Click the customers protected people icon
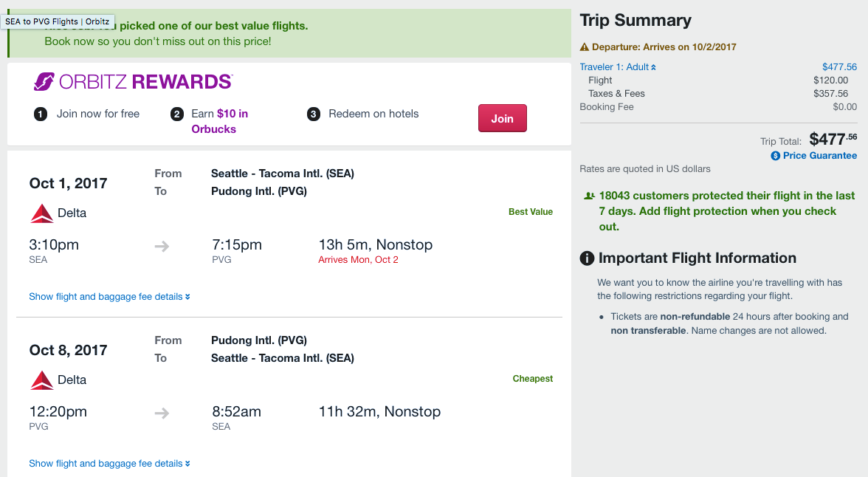The height and width of the screenshot is (477, 868). [588, 196]
